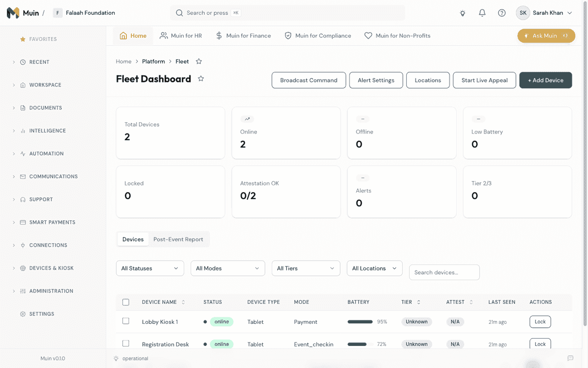The height and width of the screenshot is (368, 588).
Task: Click the Favorites star icon in sidebar
Action: (23, 39)
